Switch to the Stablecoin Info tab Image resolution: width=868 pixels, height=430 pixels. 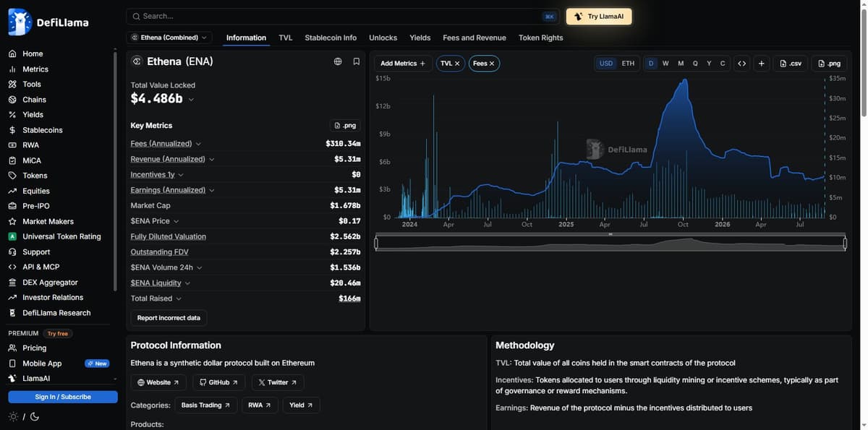(331, 38)
